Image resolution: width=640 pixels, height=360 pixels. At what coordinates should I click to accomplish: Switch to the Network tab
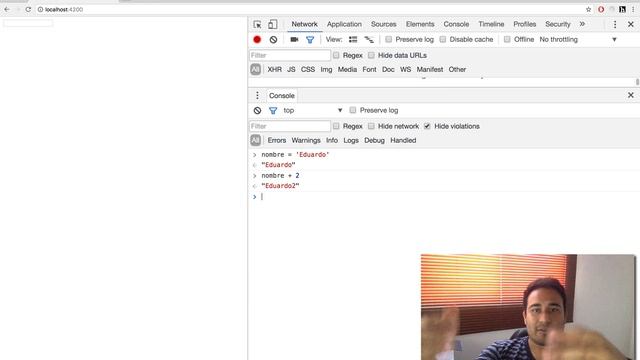[x=304, y=24]
